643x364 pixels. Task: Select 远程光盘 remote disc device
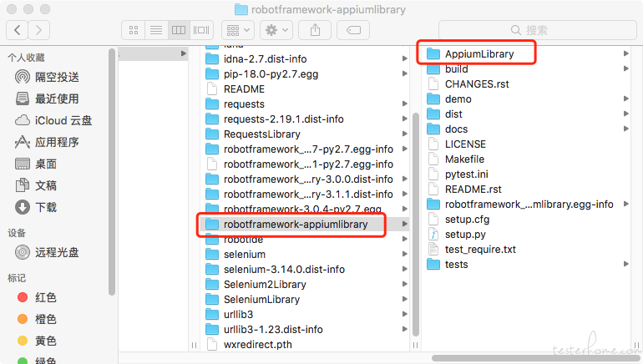click(47, 252)
